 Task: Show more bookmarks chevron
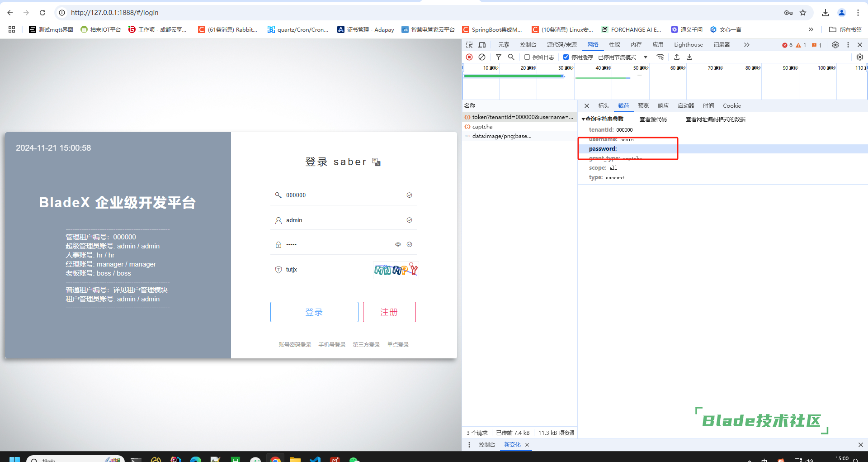click(x=811, y=29)
